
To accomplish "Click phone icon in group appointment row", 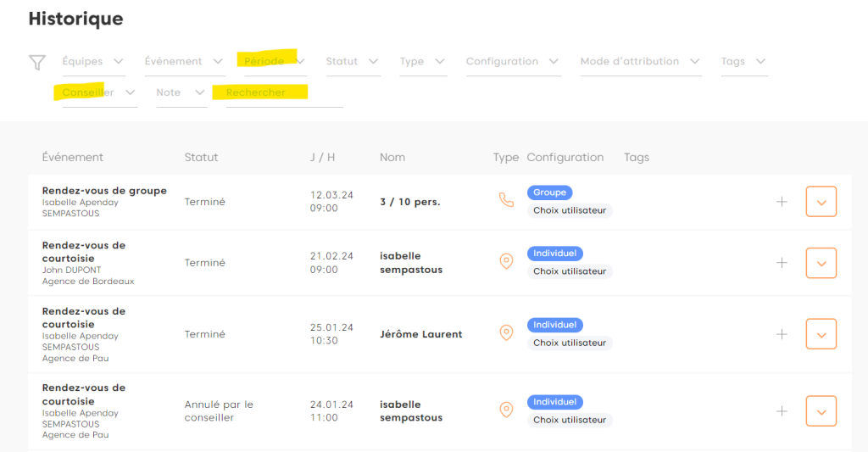I will coord(506,201).
